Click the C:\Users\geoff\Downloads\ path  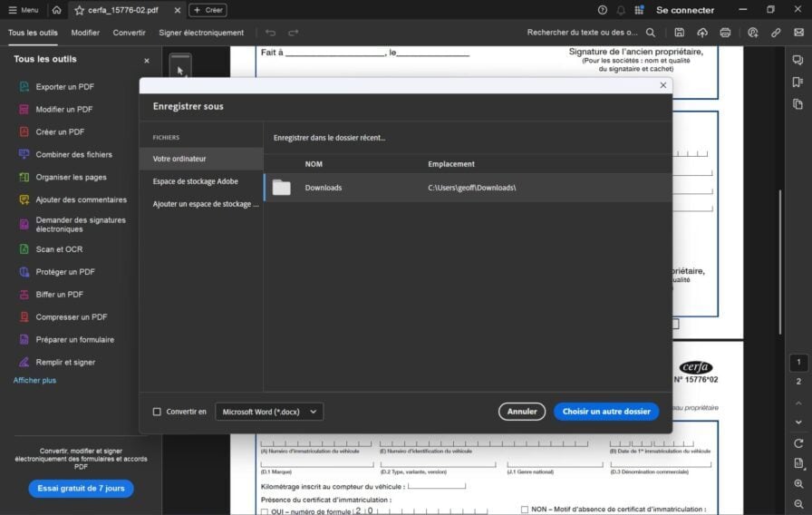(472, 188)
